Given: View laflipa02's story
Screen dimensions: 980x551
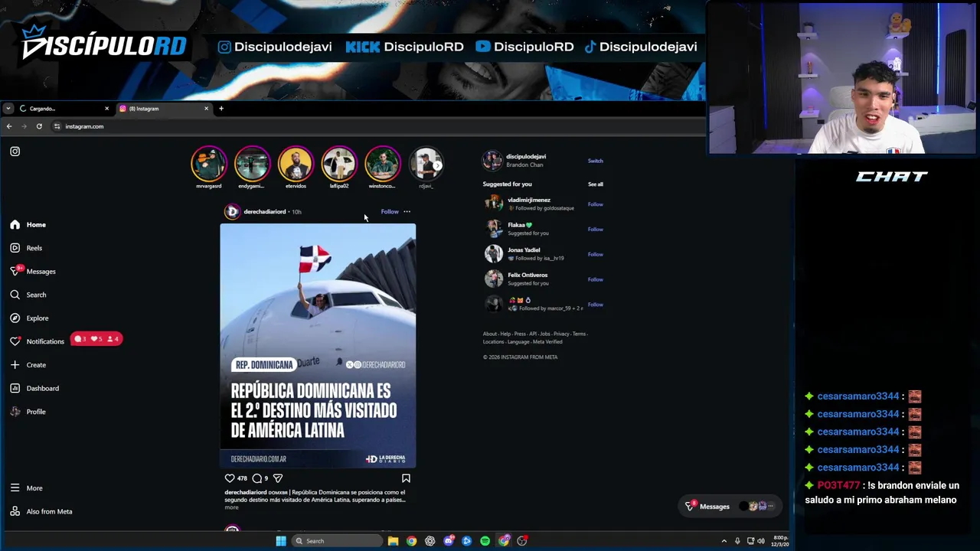Looking at the screenshot, I should click(x=339, y=164).
